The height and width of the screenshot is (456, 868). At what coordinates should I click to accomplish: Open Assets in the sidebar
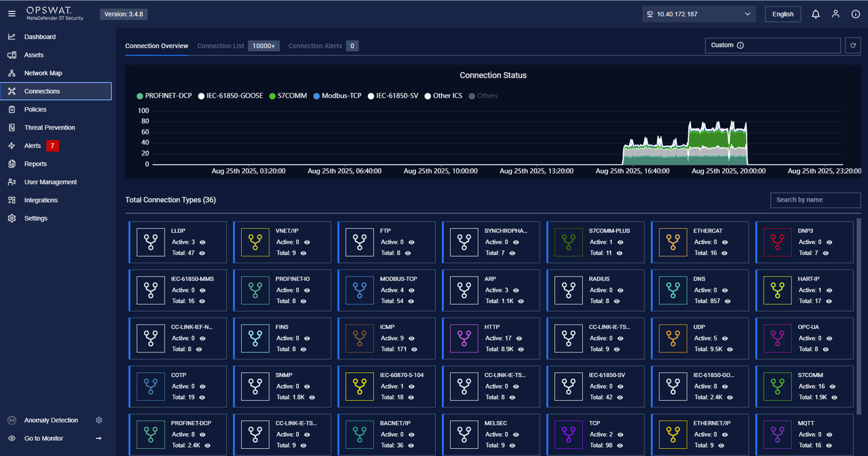[56, 55]
